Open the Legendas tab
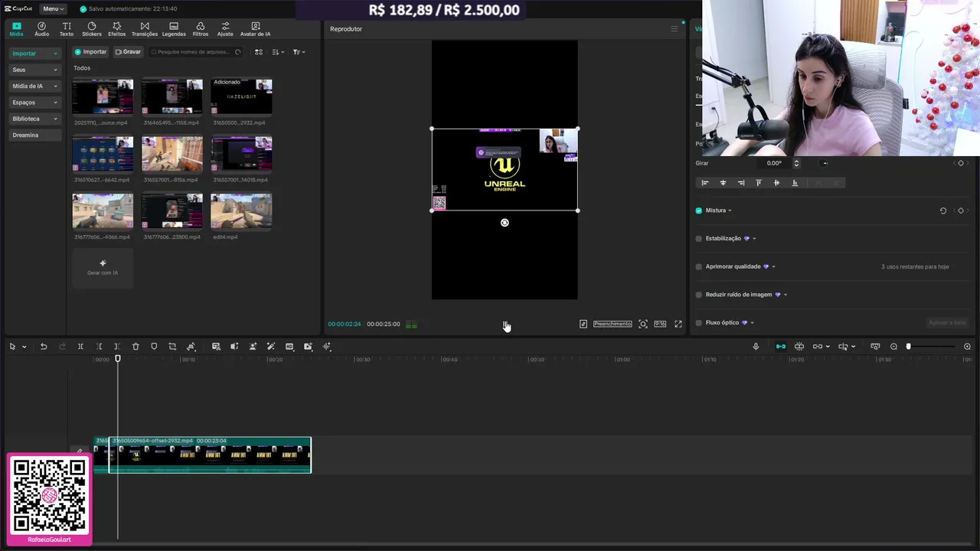Viewport: 980px width, 551px height. pyautogui.click(x=174, y=29)
